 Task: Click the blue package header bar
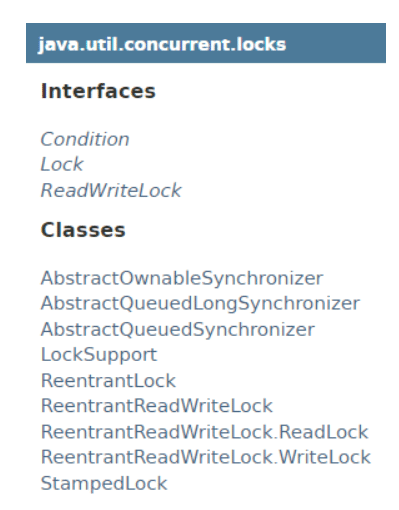[x=206, y=43]
